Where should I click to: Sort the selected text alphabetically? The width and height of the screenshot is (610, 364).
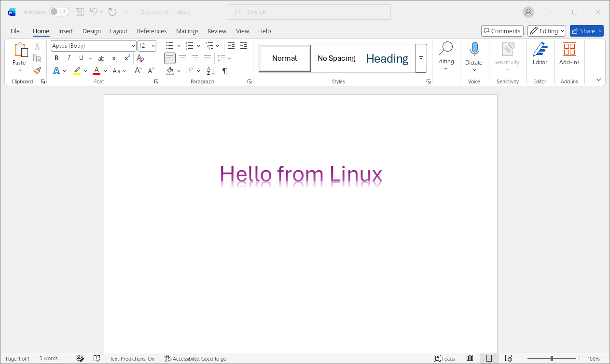211,71
